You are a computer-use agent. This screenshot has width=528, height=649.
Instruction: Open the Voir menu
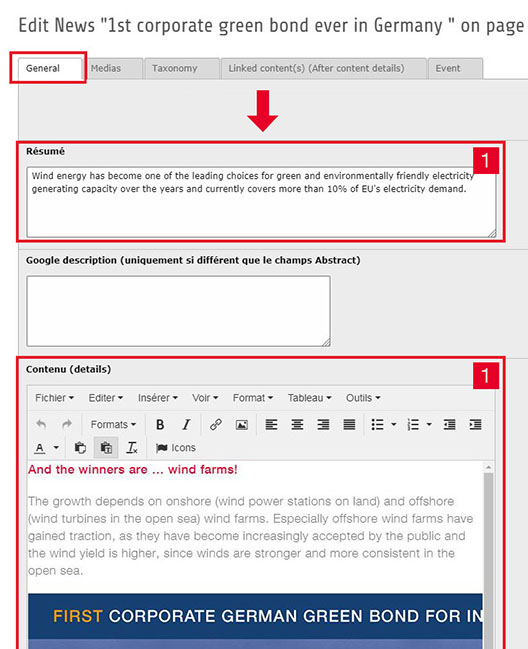point(205,398)
